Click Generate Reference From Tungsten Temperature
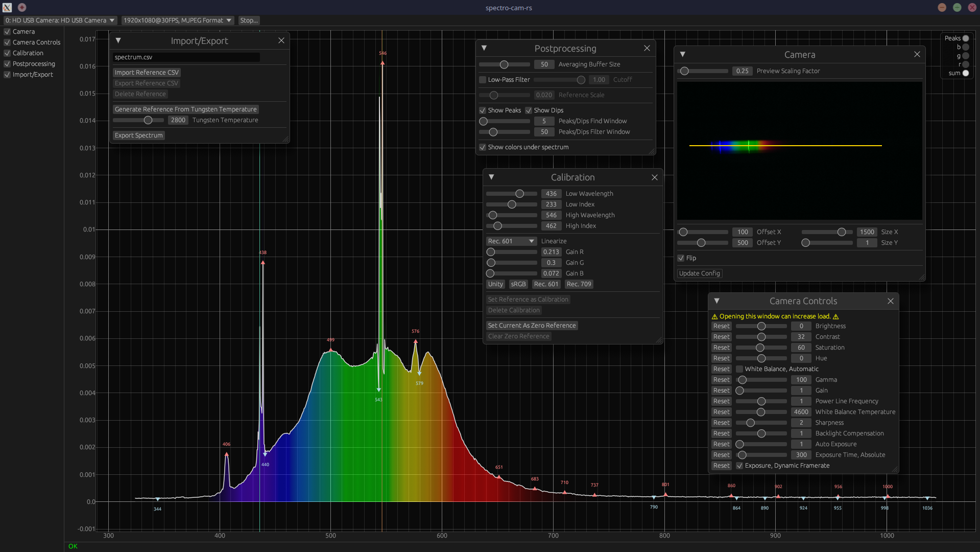The width and height of the screenshot is (980, 552). click(186, 109)
